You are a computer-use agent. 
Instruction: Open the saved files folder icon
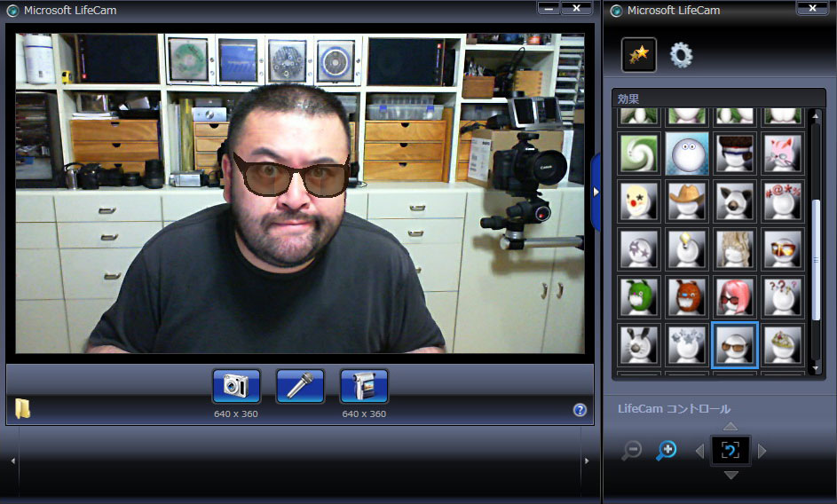coord(22,409)
